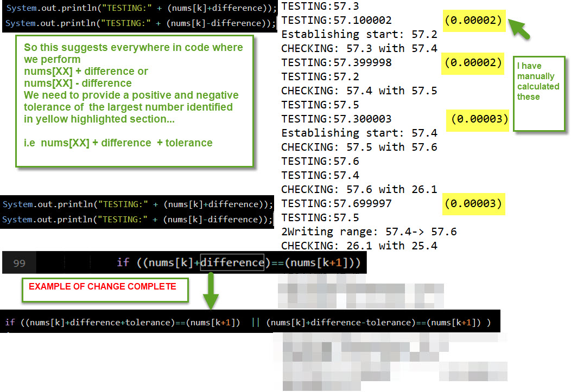571x392 pixels.
Task: Click the boxed 'difference' word on line 99
Action: pyautogui.click(x=232, y=262)
